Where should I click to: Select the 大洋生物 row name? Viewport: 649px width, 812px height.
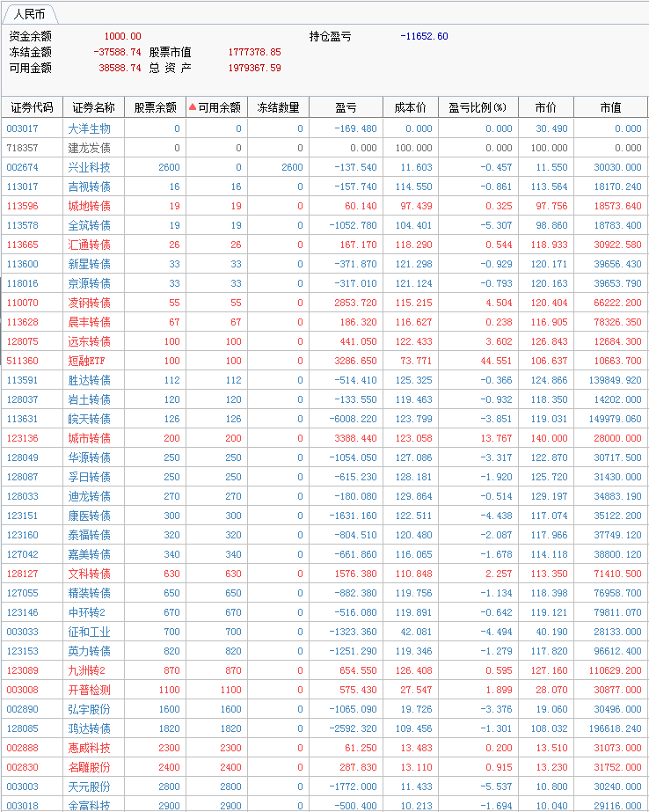(x=90, y=128)
